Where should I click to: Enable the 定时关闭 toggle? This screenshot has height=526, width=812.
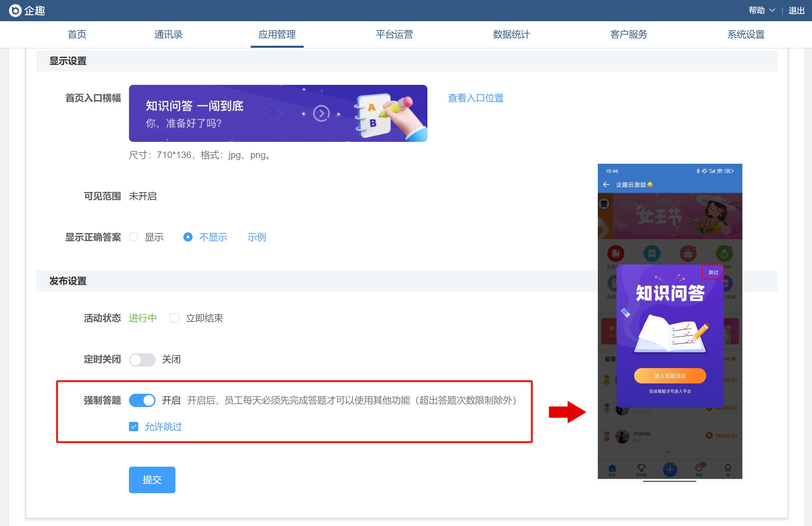tap(142, 360)
